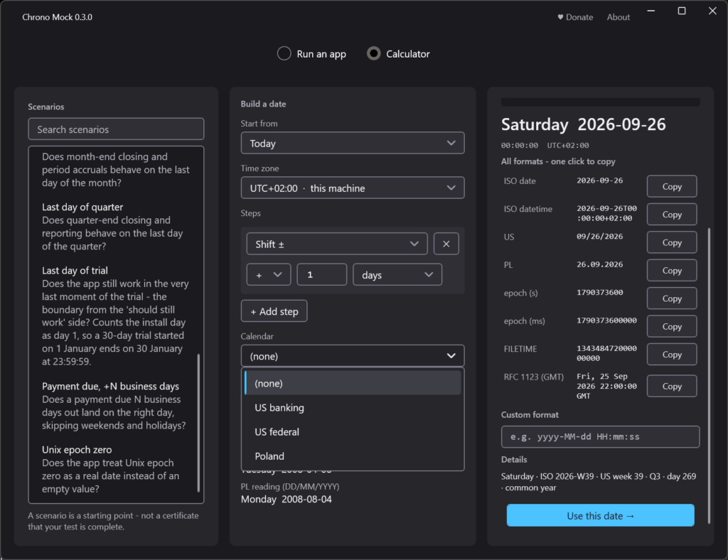Click the 26.09.2026 PL date value

coord(600,264)
